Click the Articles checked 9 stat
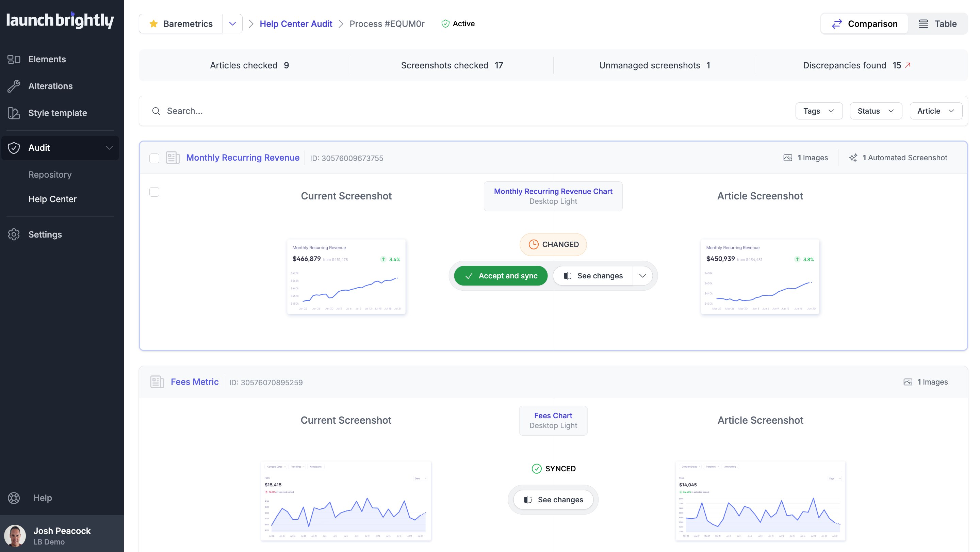 (249, 65)
